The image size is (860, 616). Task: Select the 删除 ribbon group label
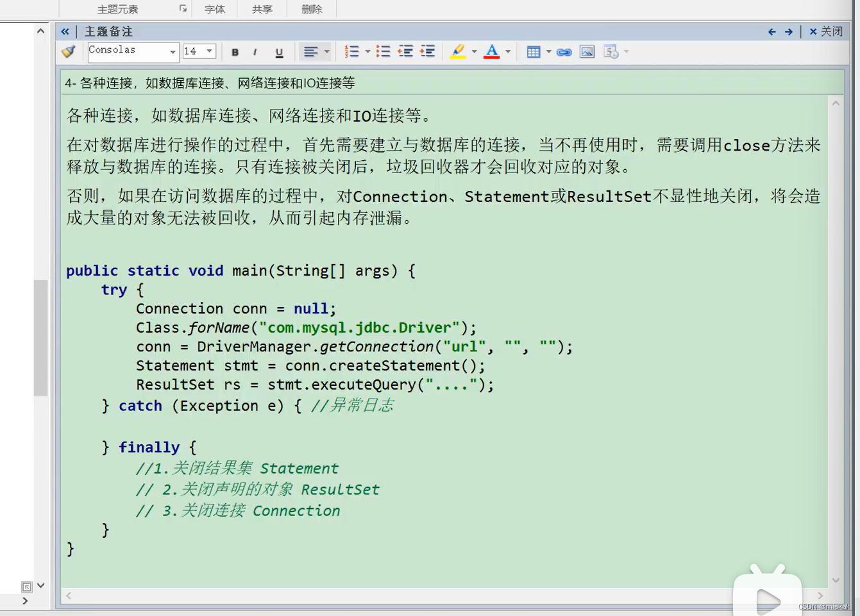pos(312,9)
